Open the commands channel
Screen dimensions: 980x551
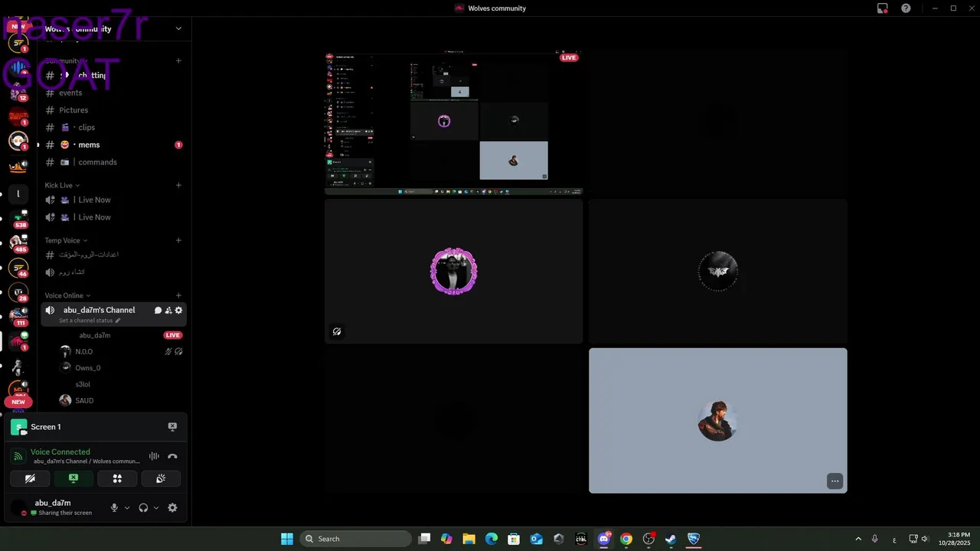113,162
